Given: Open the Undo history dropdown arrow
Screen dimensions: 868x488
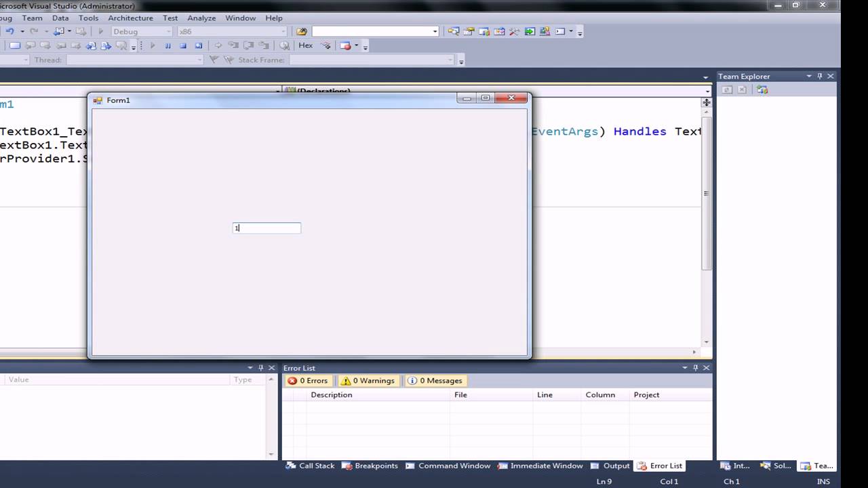Looking at the screenshot, I should [x=22, y=31].
